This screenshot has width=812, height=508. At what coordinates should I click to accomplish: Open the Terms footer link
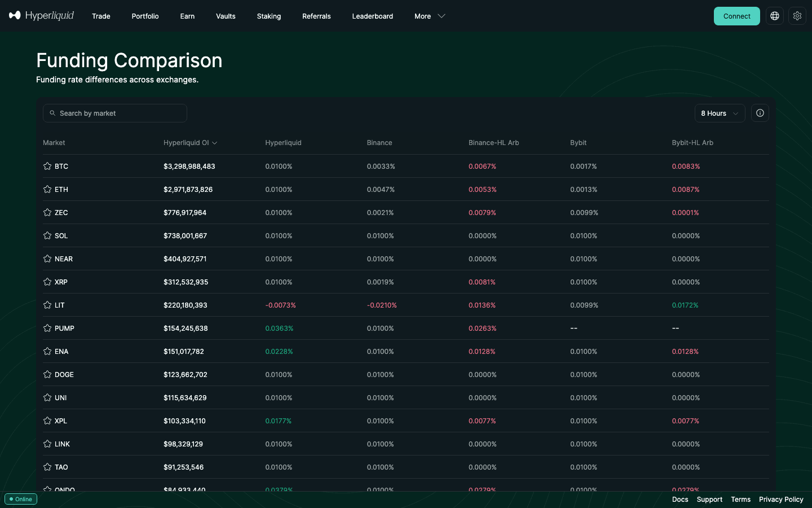point(740,500)
